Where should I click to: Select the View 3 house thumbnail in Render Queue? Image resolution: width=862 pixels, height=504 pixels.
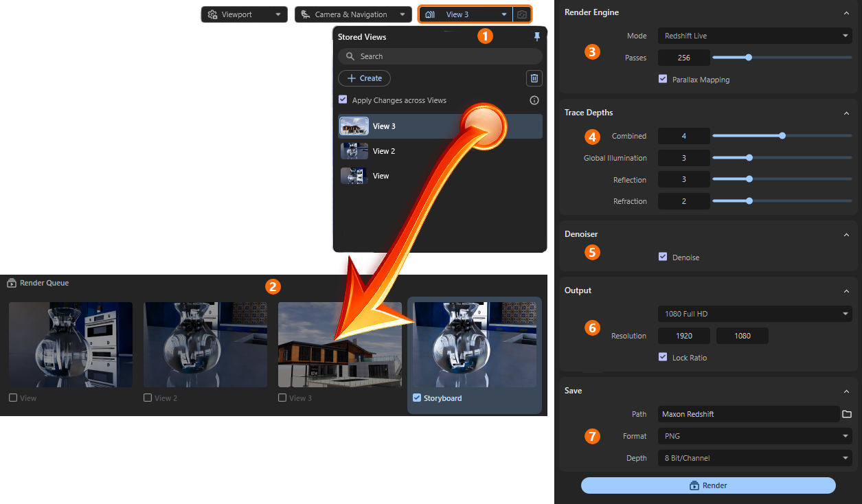coord(340,345)
